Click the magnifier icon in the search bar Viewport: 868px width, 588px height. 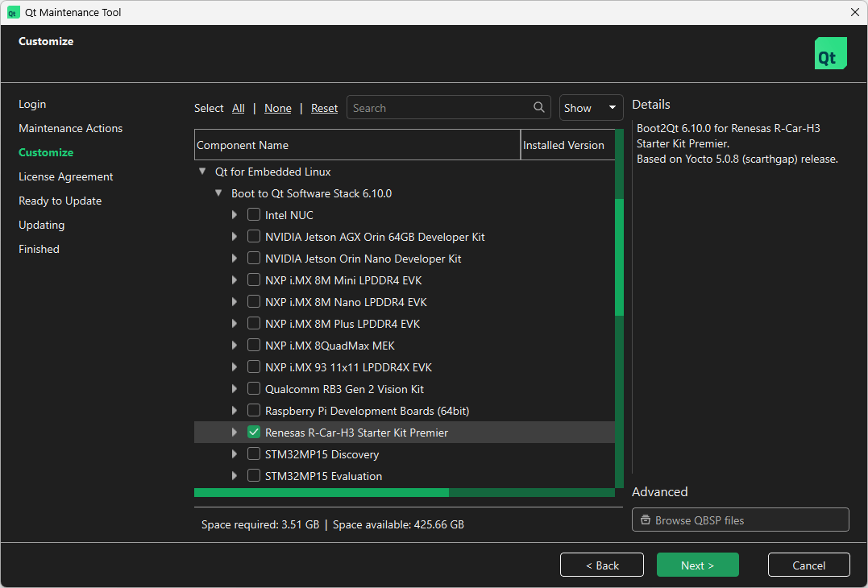pyautogui.click(x=538, y=107)
